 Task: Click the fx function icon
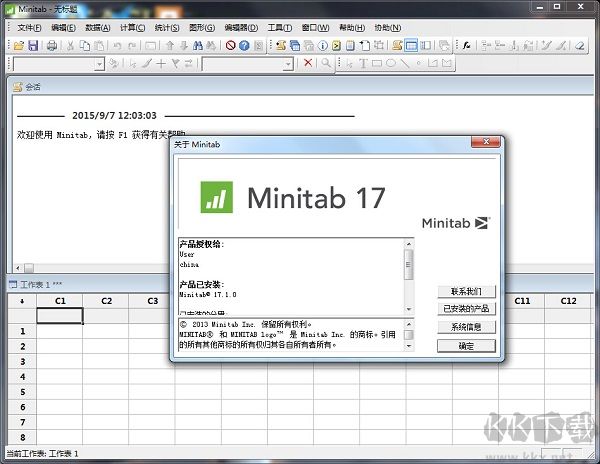click(x=467, y=46)
